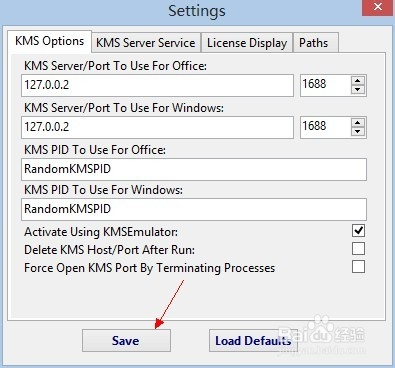The width and height of the screenshot is (395, 368).
Task: Enable Force Open KMS Port checkbox
Action: tap(358, 267)
